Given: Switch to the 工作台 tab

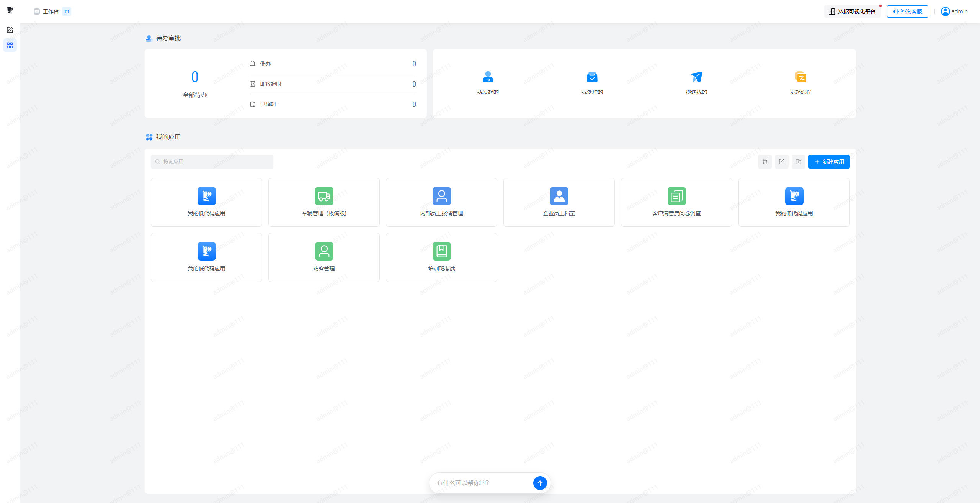Looking at the screenshot, I should (51, 11).
